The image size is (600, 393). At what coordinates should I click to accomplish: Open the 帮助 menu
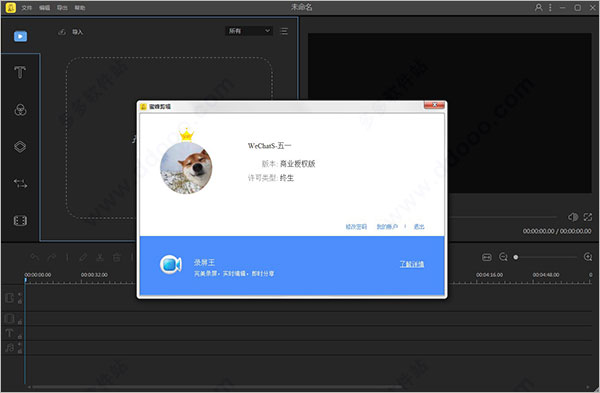(80, 8)
